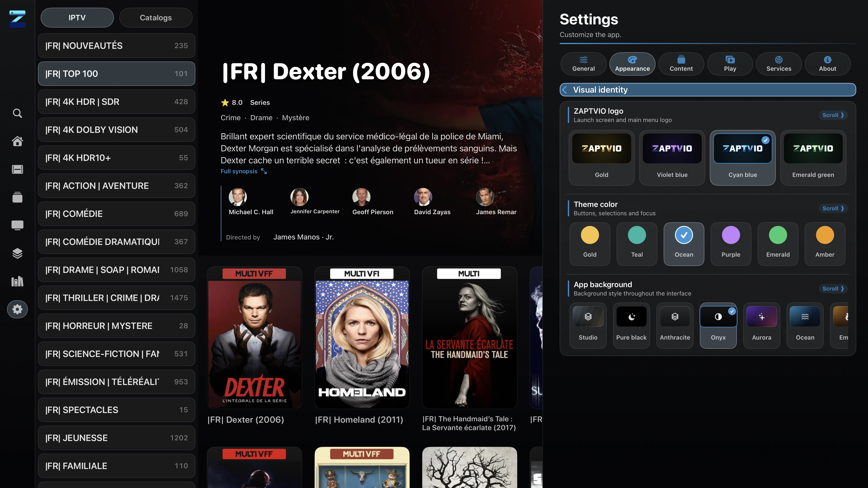Click Scroll arrow for App background row
868x488 pixels.
coord(833,289)
